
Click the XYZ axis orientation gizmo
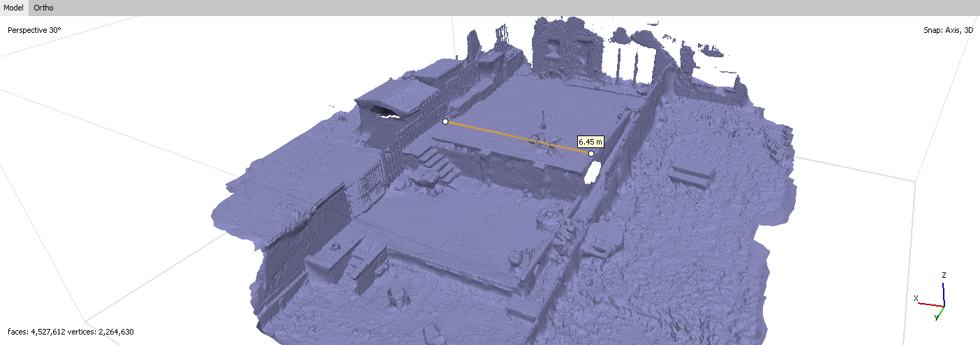point(933,297)
